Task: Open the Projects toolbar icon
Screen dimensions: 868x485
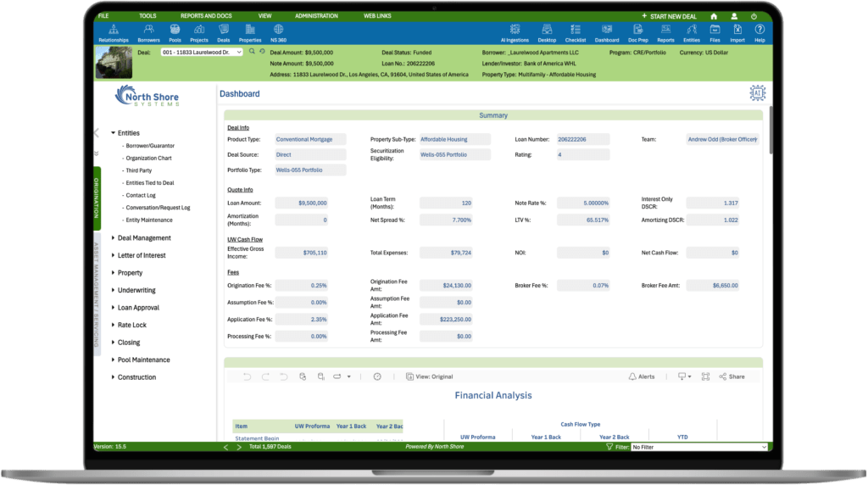Action: click(198, 33)
